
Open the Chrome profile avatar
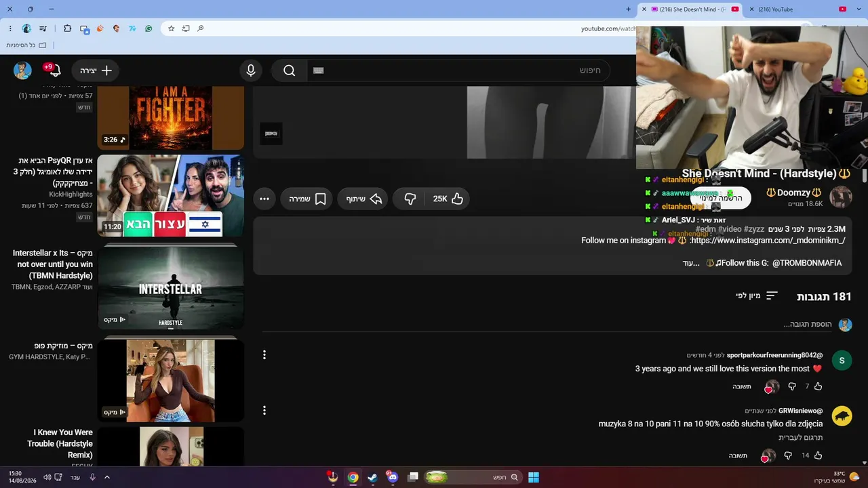pos(26,28)
